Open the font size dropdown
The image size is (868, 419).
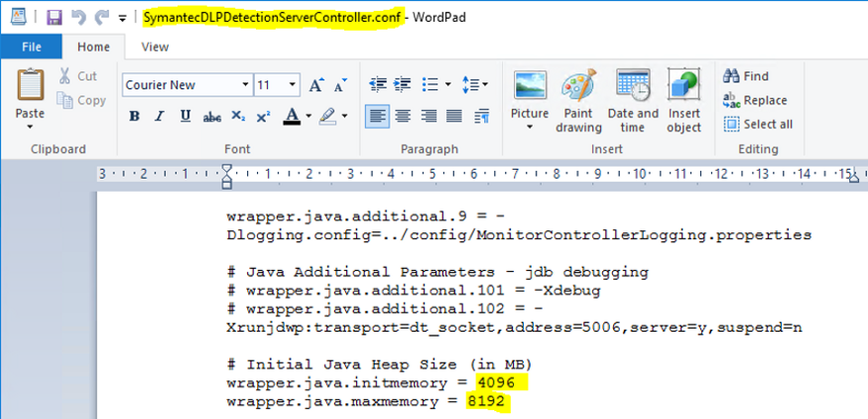[291, 85]
